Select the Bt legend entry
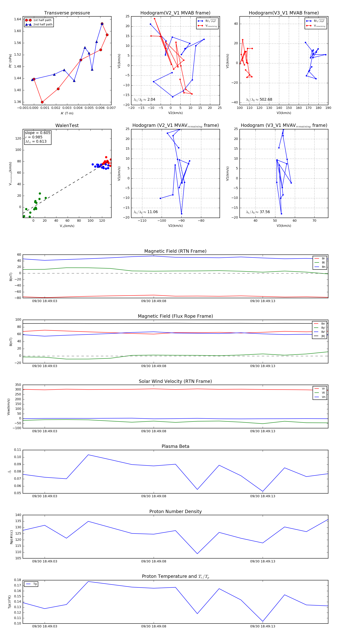 [x=320, y=262]
